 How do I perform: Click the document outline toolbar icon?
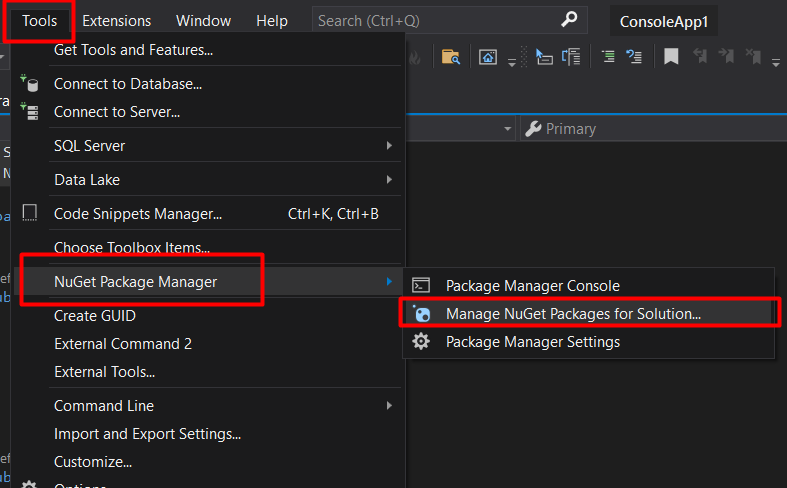(x=571, y=57)
